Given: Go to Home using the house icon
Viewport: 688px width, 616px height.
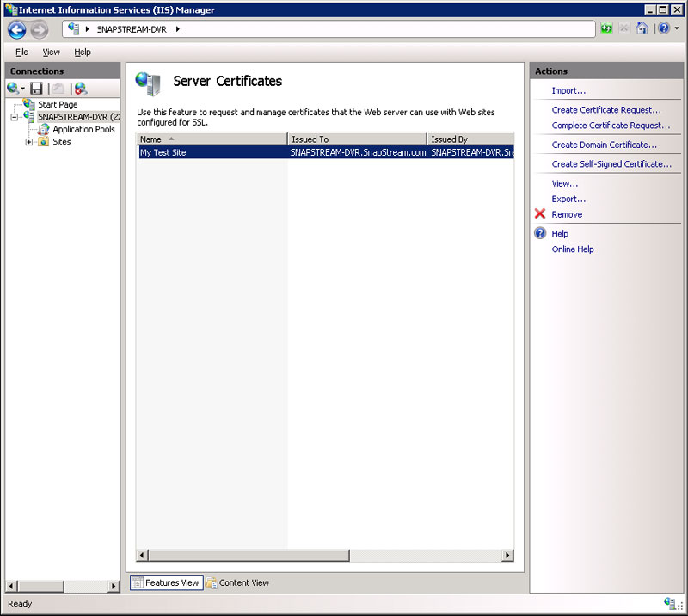Looking at the screenshot, I should point(642,28).
